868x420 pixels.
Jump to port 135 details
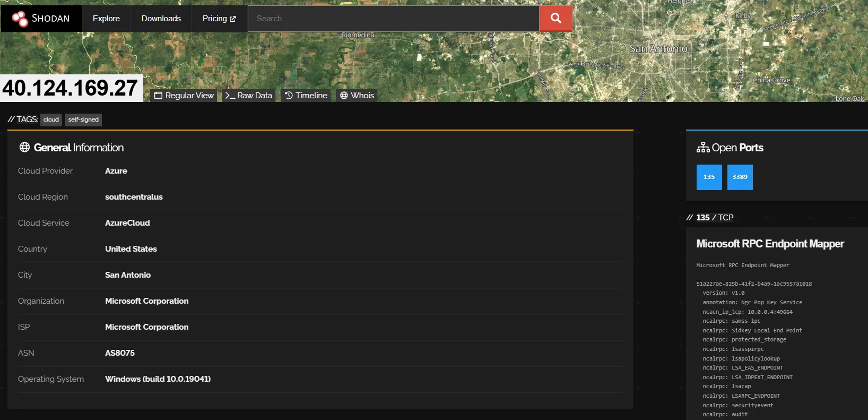click(709, 177)
